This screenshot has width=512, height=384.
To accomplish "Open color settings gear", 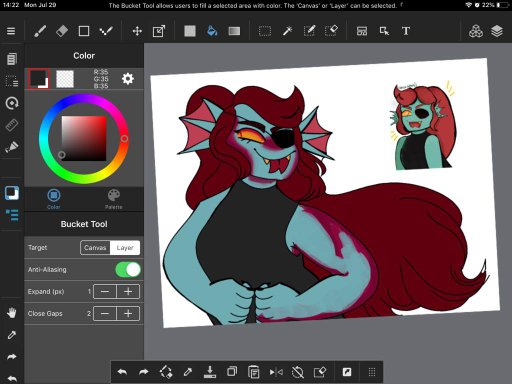I will click(x=128, y=79).
